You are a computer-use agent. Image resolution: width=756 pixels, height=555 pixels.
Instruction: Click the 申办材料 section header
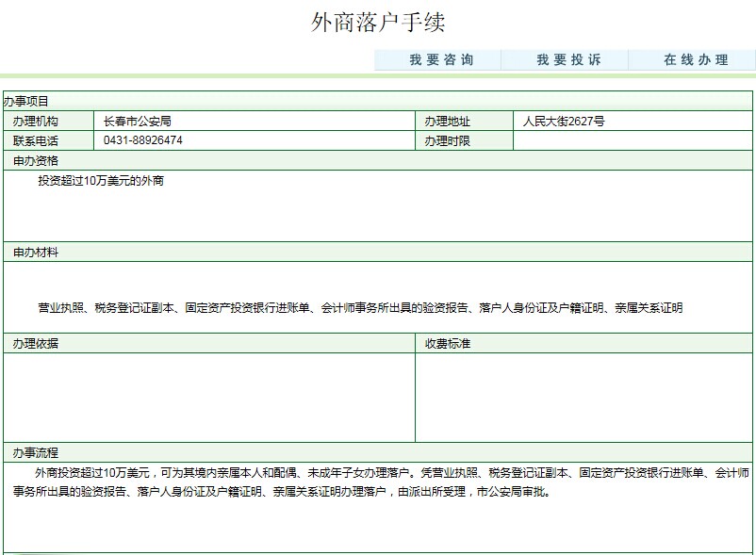pos(377,252)
